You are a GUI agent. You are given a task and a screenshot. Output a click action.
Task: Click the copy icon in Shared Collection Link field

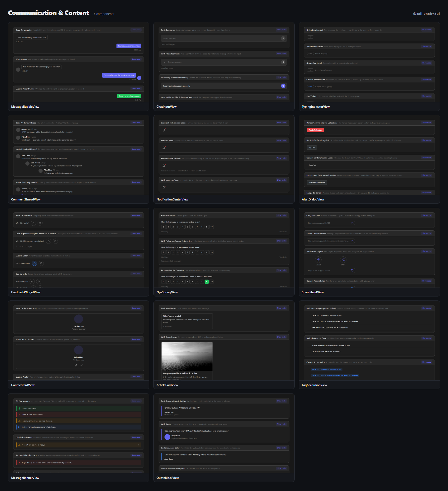[x=352, y=241]
